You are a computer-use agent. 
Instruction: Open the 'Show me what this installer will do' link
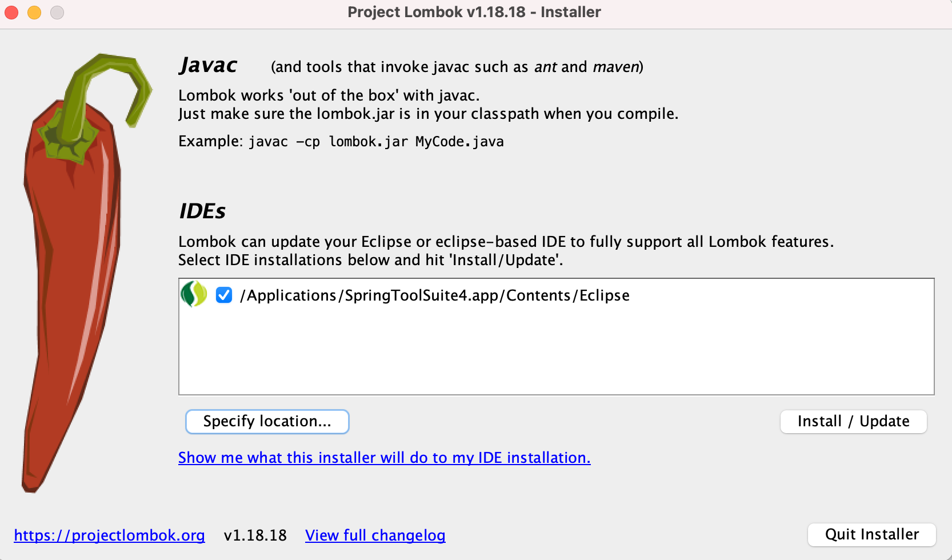(384, 458)
